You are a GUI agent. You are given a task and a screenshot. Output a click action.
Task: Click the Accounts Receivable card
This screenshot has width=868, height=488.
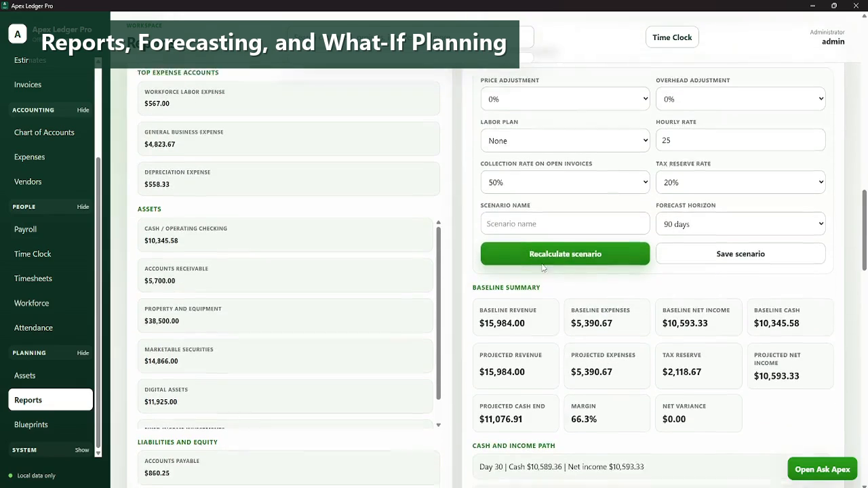pyautogui.click(x=285, y=274)
